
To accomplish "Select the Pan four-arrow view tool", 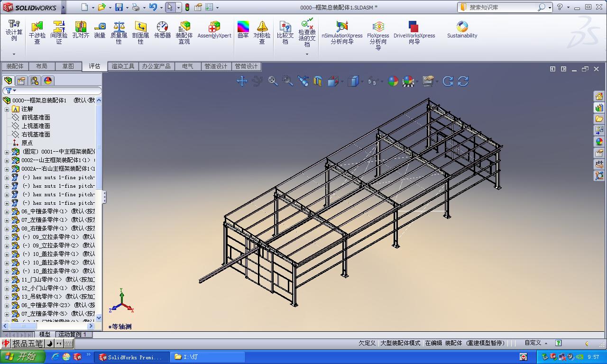I will (242, 81).
